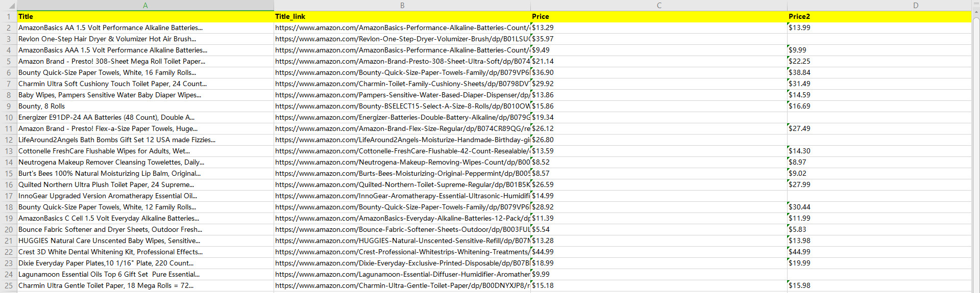This screenshot has width=980, height=293.
Task: Select Price2 cell $16.69
Action: pos(879,106)
